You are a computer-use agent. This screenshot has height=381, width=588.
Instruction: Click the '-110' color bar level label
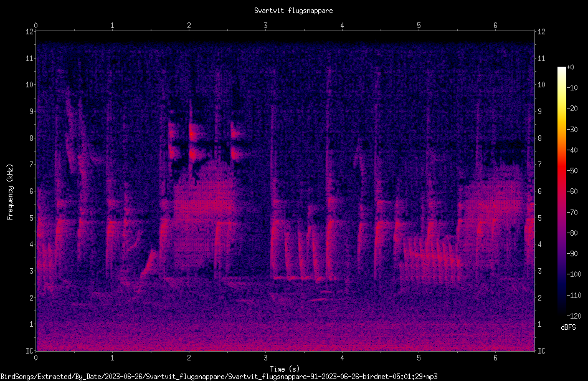click(574, 296)
